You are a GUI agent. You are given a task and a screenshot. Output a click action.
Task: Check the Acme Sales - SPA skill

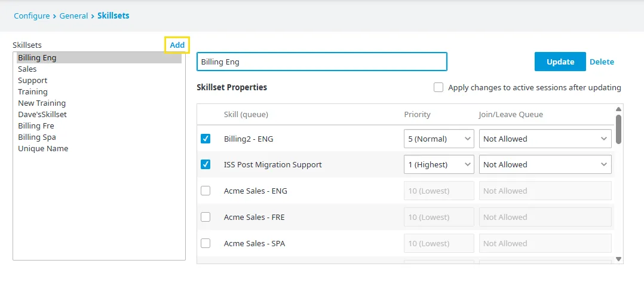point(206,243)
